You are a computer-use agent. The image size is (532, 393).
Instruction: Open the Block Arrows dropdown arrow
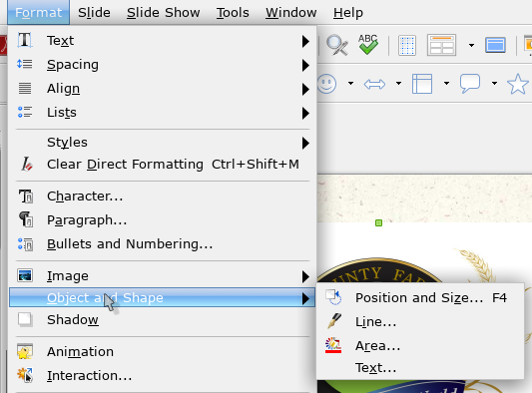click(398, 83)
